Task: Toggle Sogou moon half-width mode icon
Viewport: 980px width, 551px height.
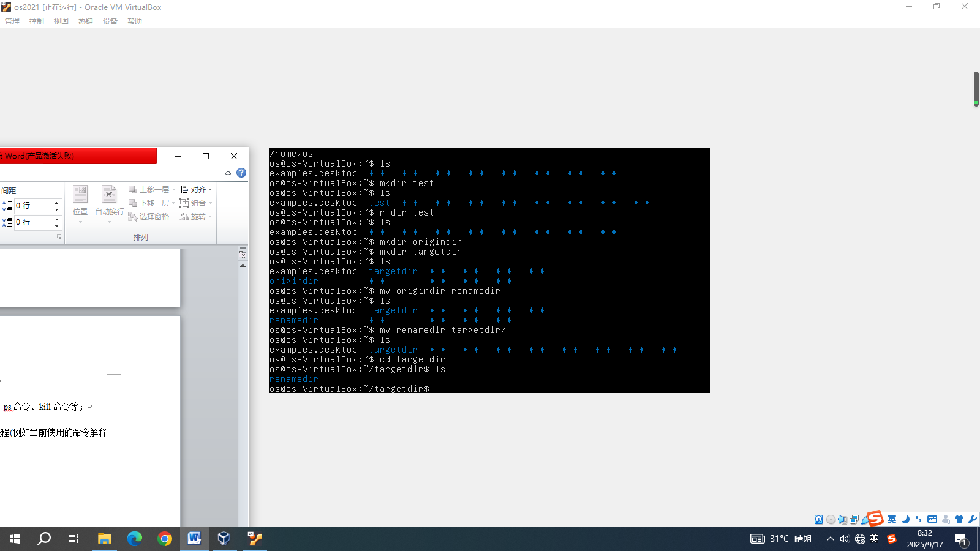Action: click(905, 519)
